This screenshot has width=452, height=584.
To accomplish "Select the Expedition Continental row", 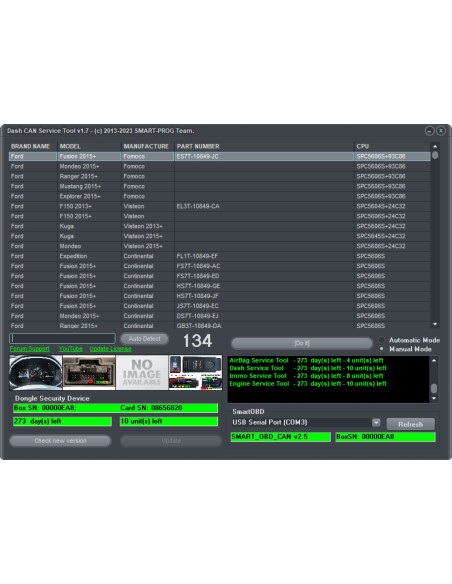I will pos(219,256).
